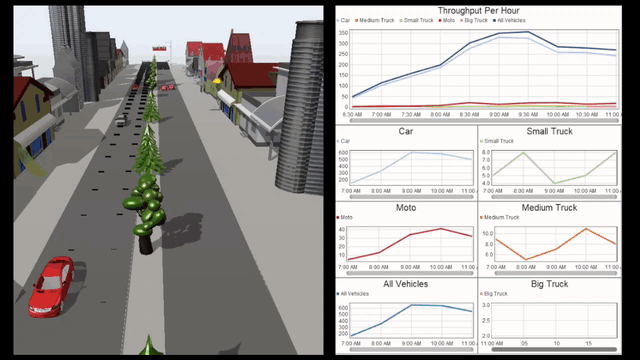Select the red car in the 3D view
Image resolution: width=640 pixels, height=360 pixels.
coord(52,286)
